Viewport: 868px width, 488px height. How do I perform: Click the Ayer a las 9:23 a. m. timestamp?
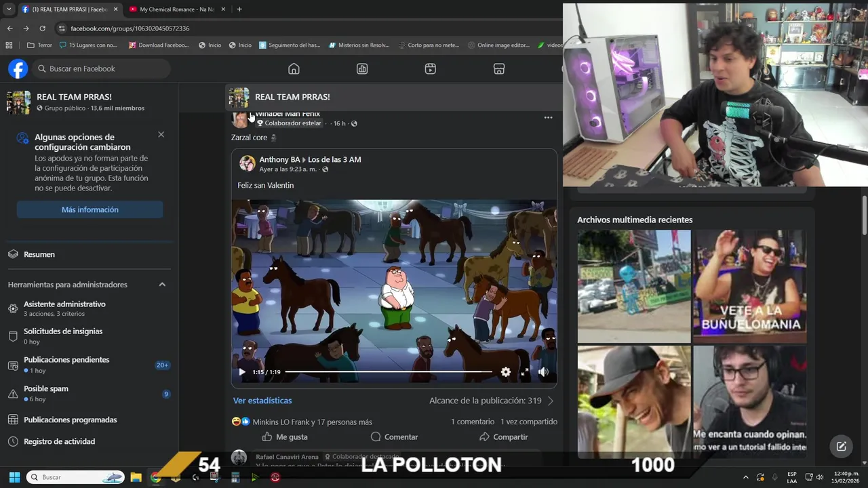(288, 169)
